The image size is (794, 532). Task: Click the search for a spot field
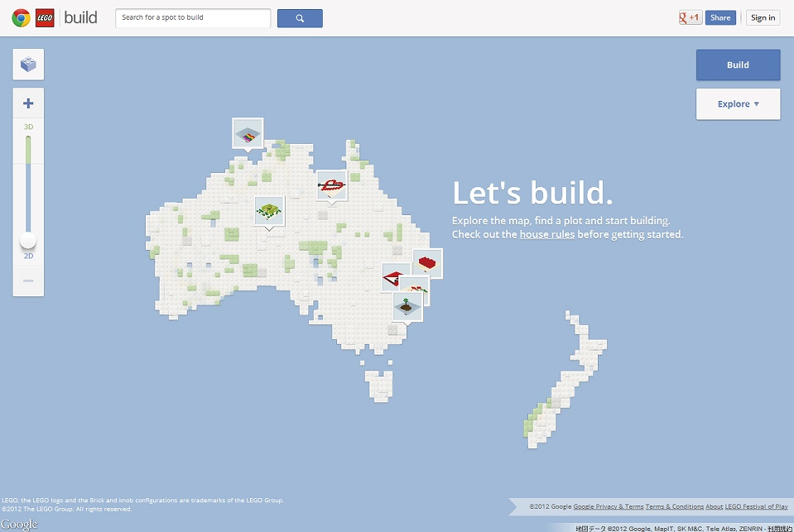point(193,17)
